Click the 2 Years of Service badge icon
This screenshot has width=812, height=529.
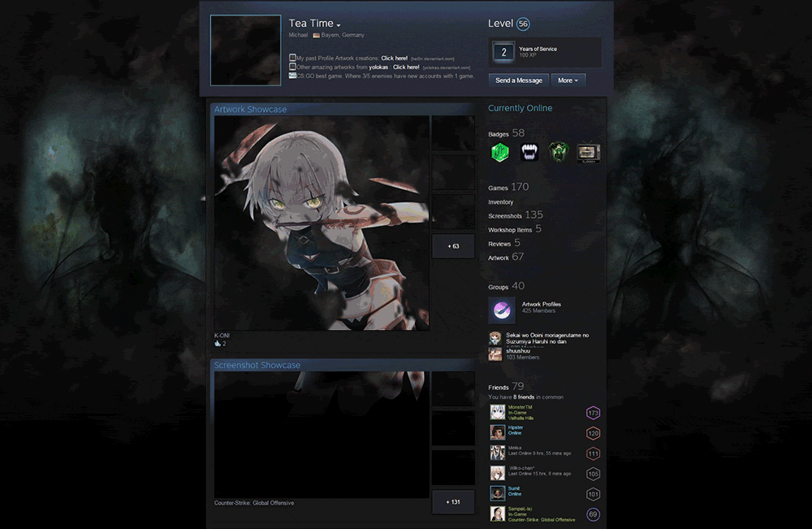point(503,52)
